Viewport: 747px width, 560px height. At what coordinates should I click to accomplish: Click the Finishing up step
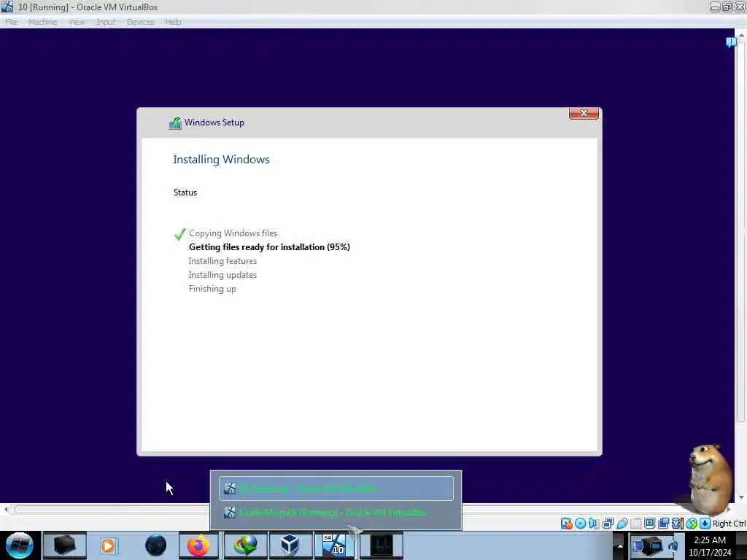point(212,289)
